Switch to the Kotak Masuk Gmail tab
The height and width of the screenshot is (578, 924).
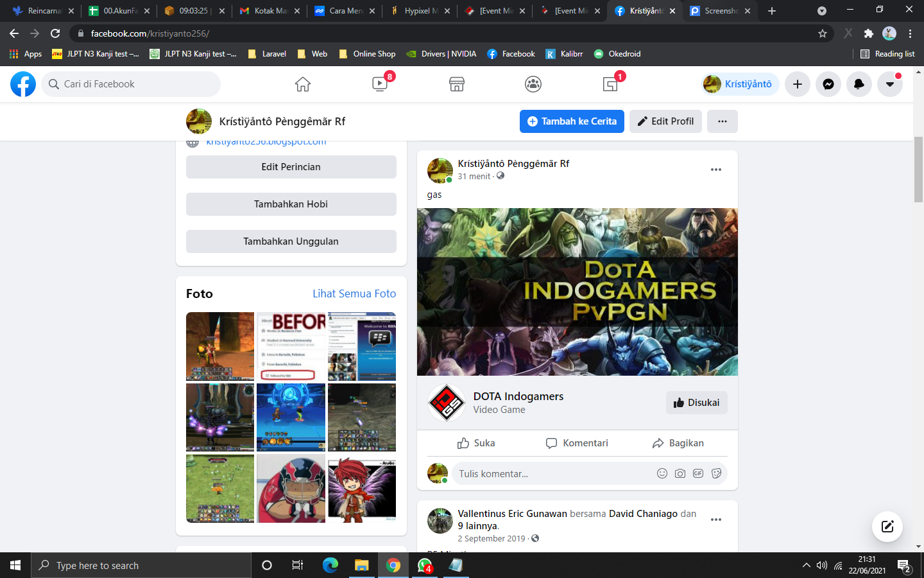[x=269, y=11]
